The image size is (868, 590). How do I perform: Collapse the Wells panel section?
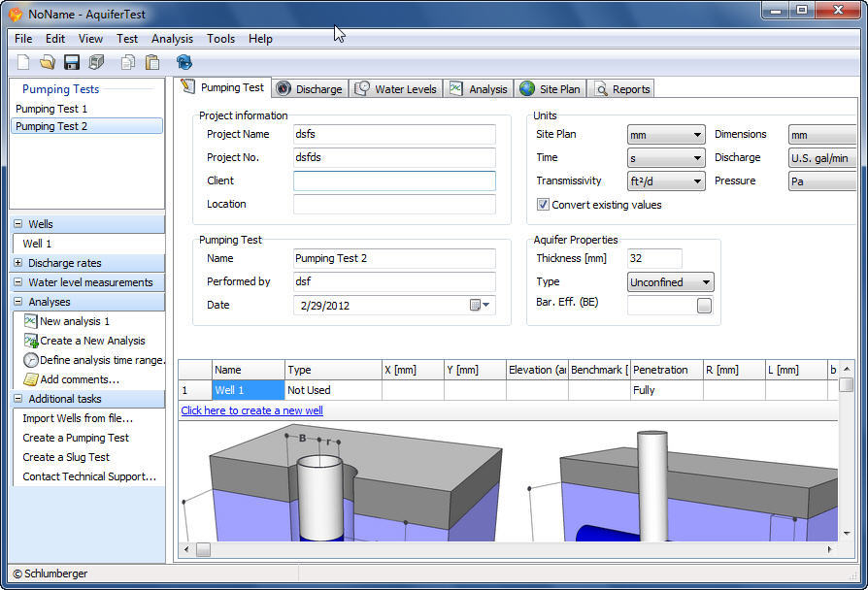coord(17,223)
